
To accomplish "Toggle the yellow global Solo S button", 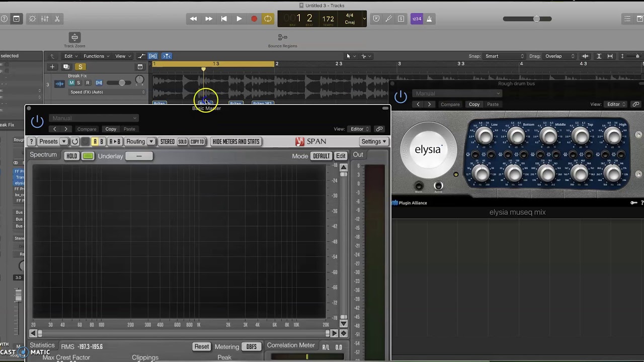I will coord(80,66).
